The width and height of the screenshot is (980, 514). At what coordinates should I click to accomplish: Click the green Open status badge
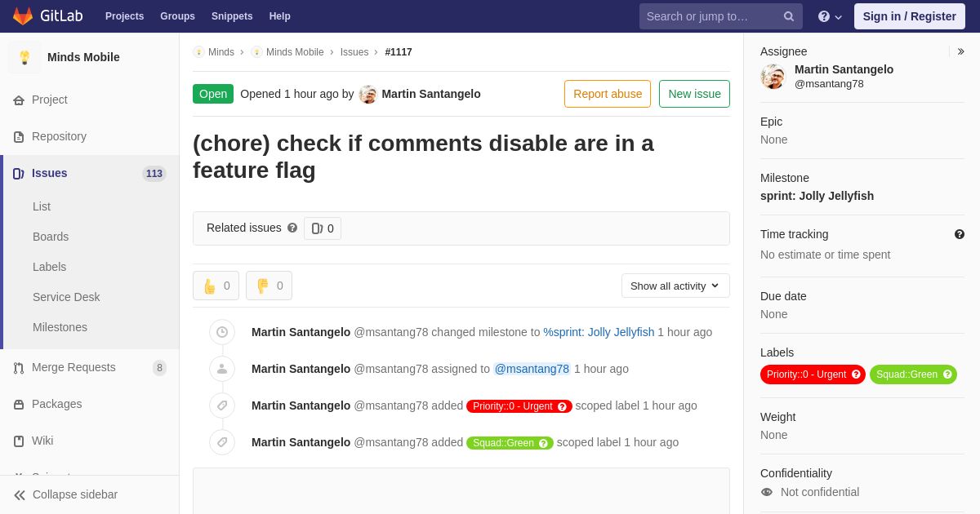(x=213, y=94)
